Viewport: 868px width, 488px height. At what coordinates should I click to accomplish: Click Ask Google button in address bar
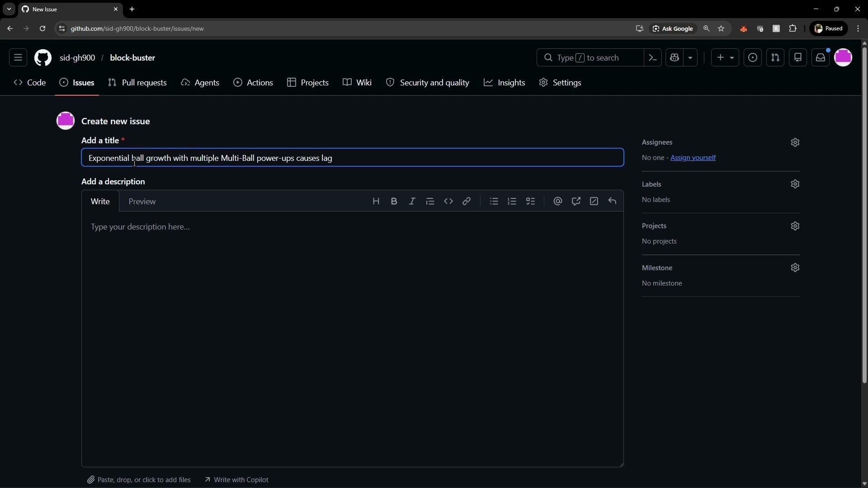click(x=673, y=28)
